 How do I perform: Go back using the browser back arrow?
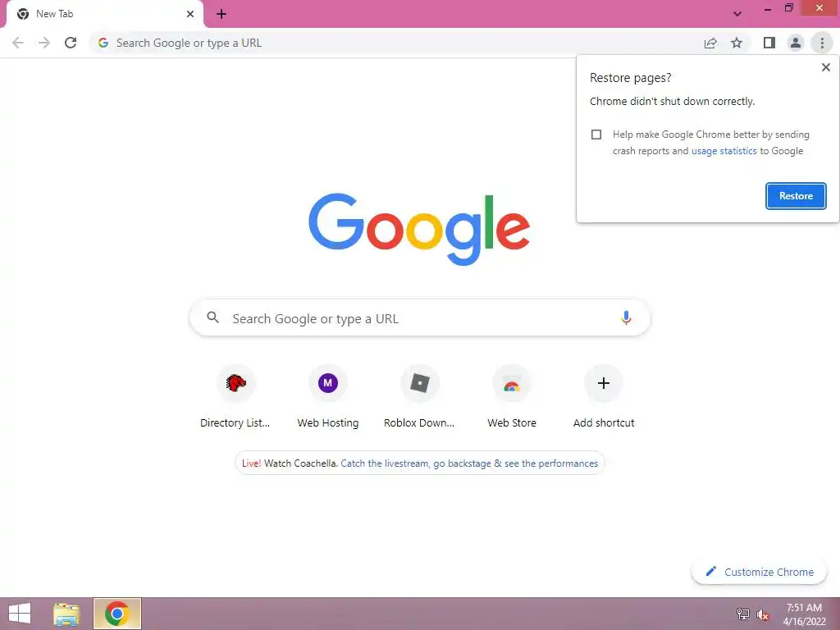18,43
